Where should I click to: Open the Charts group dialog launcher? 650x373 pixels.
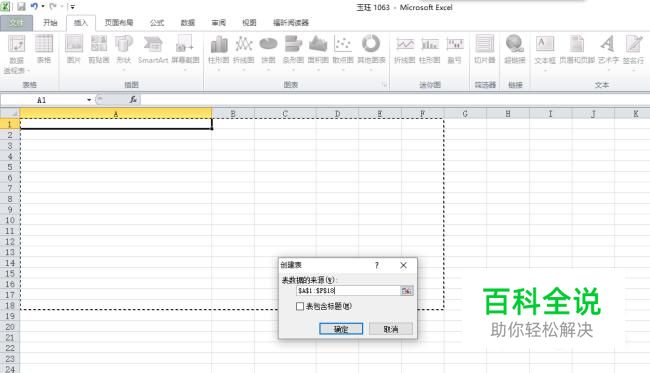click(385, 85)
